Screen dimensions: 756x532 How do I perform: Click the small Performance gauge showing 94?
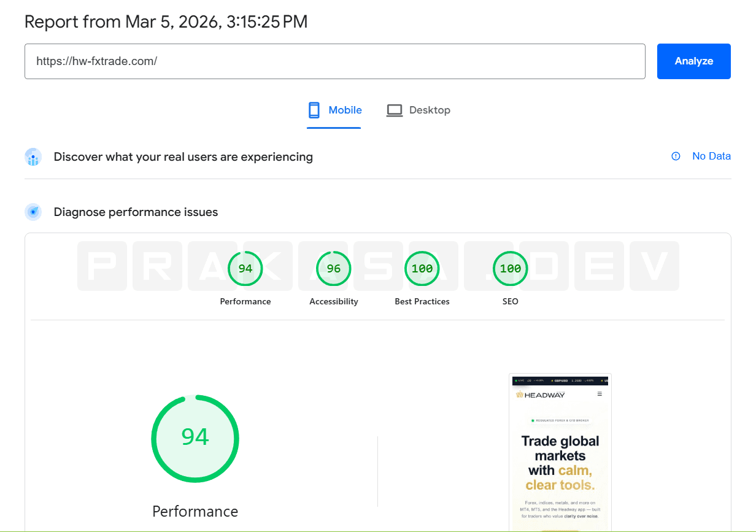(245, 268)
